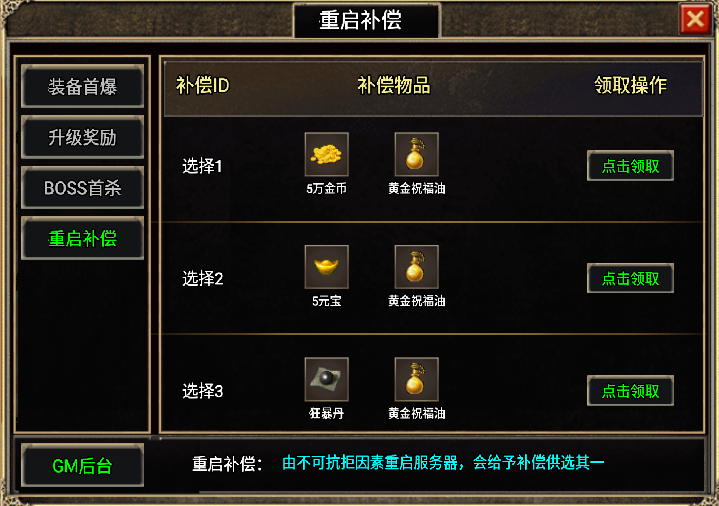Open the GM后台 panel
Screen dimensions: 719x506
(83, 465)
